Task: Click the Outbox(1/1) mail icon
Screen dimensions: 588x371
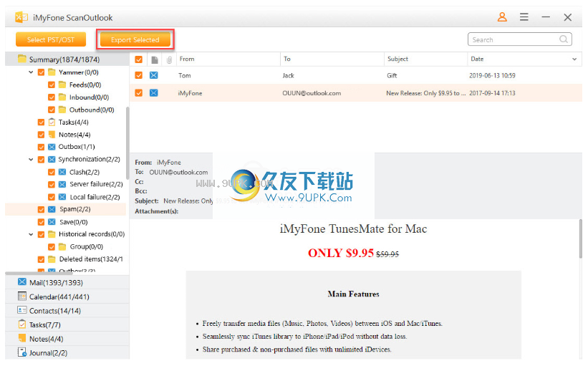Action: pos(52,147)
